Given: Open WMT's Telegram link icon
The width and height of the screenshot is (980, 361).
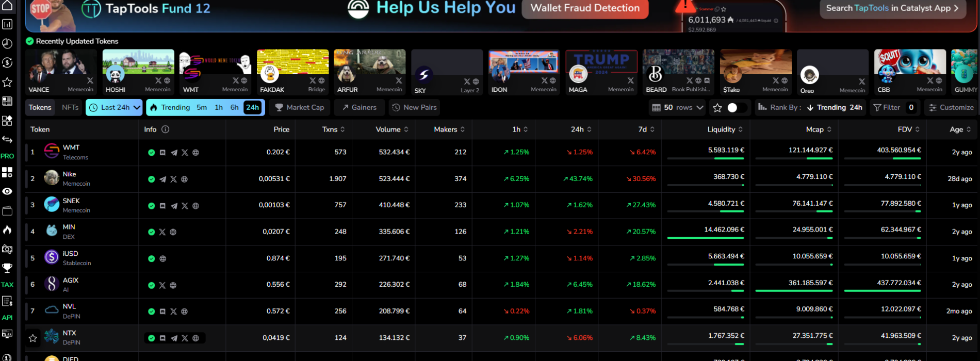Looking at the screenshot, I should point(174,153).
